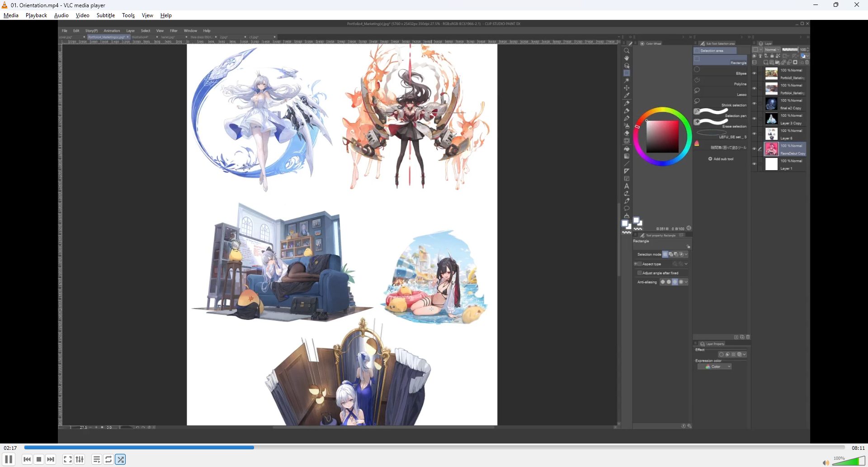
Task: Open the layer blending mode Normal dropdown
Action: (x=772, y=50)
